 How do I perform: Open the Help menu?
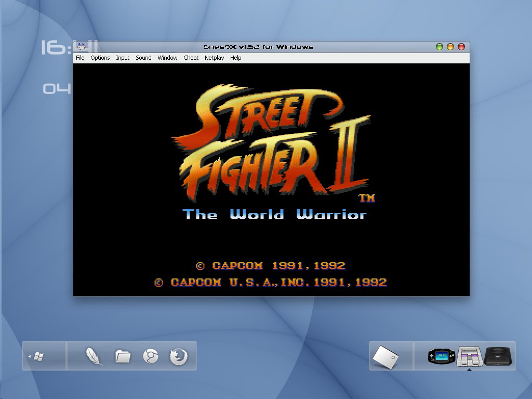pyautogui.click(x=235, y=58)
